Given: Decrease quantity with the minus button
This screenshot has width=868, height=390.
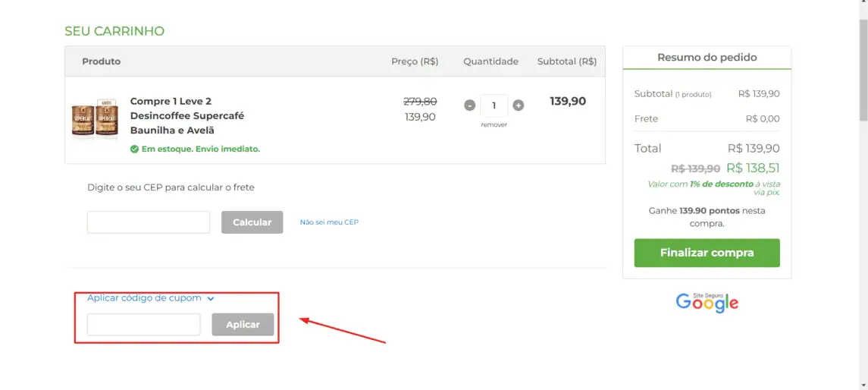Looking at the screenshot, I should 469,105.
